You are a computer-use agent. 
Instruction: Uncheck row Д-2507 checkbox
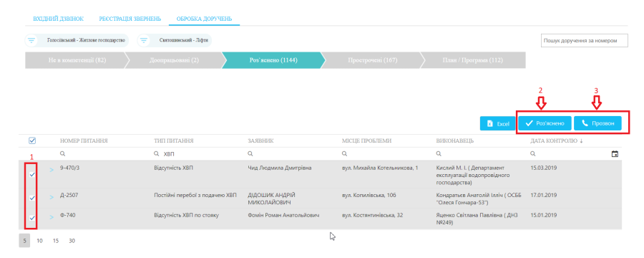(32, 198)
